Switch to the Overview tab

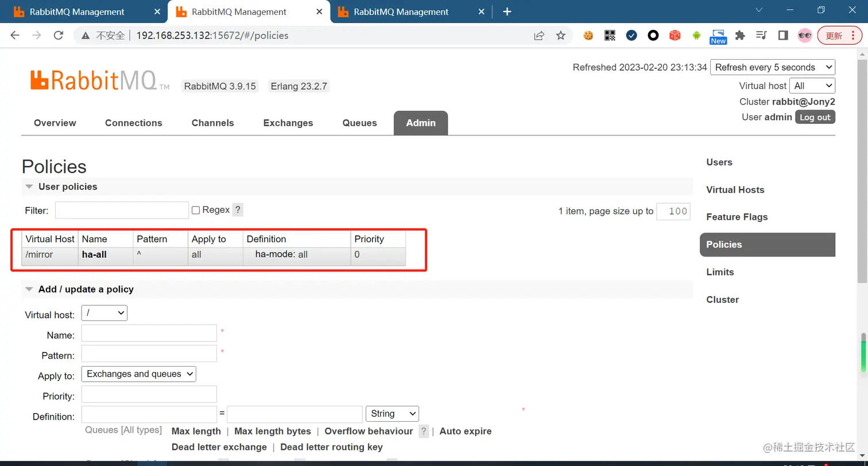pyautogui.click(x=55, y=123)
